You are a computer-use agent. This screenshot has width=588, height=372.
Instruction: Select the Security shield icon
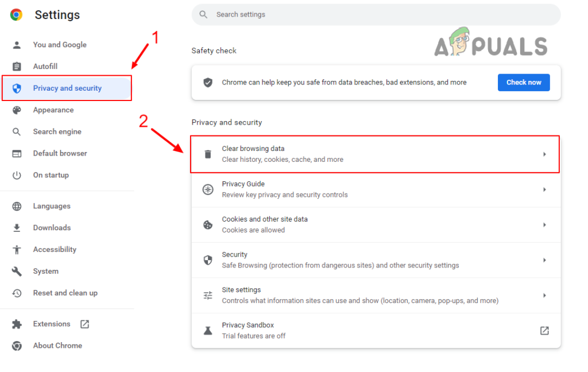click(208, 259)
